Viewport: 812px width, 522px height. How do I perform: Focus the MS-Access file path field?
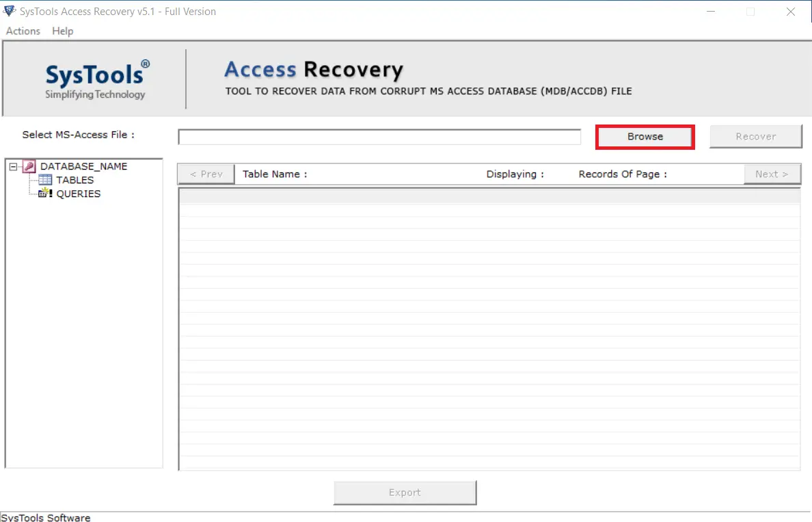(x=379, y=137)
